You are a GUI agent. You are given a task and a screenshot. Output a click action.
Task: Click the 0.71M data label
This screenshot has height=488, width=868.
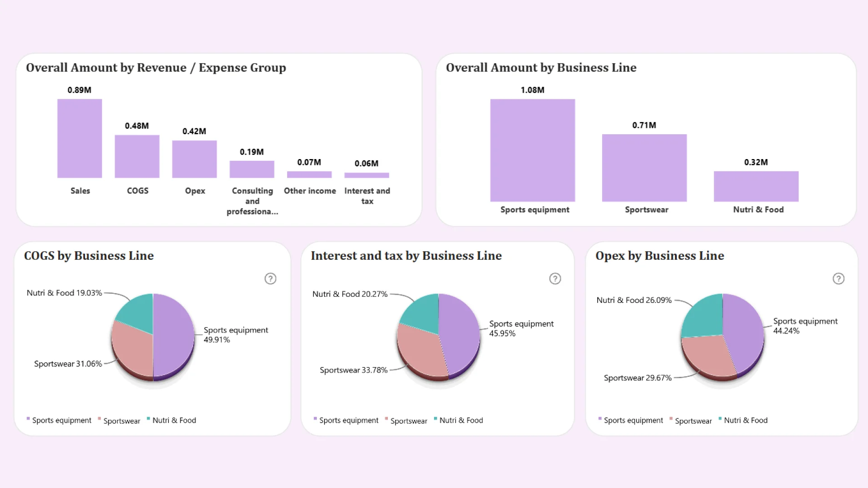[x=644, y=125]
